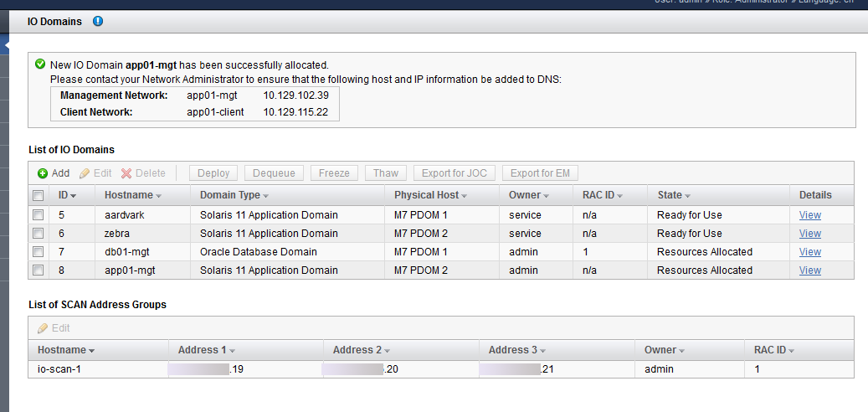868x412 pixels.
Task: Click the green Add plus icon
Action: tap(43, 173)
